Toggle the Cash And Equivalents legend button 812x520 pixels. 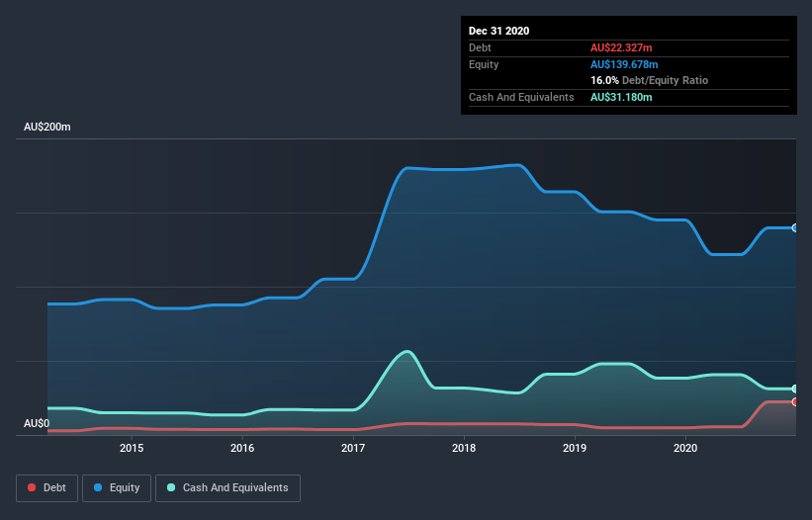[x=227, y=488]
